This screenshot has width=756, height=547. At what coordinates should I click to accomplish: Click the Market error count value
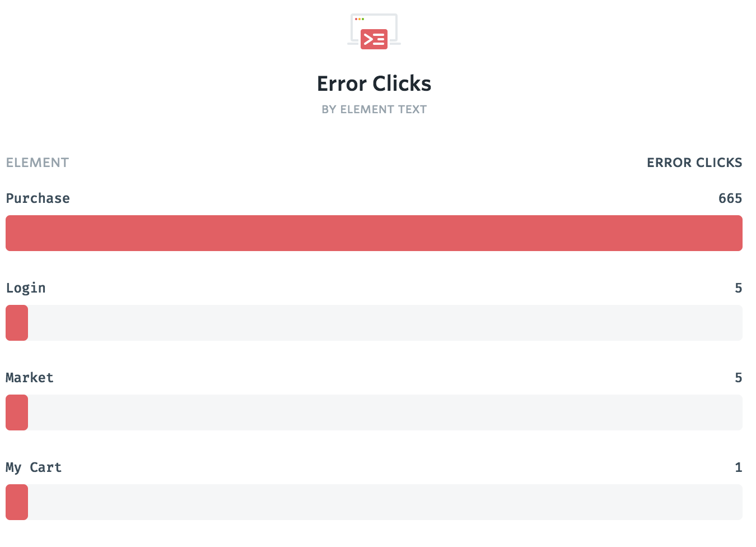[739, 378]
